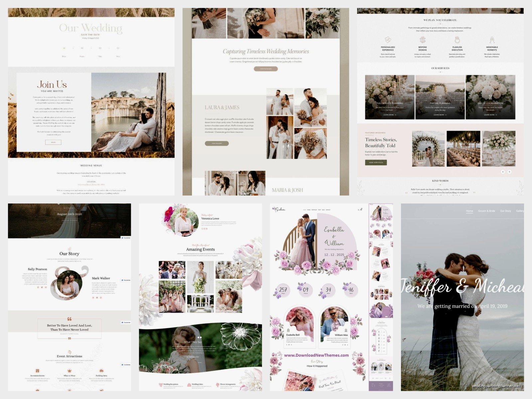Click the Sally Pearson name heading

point(37,269)
